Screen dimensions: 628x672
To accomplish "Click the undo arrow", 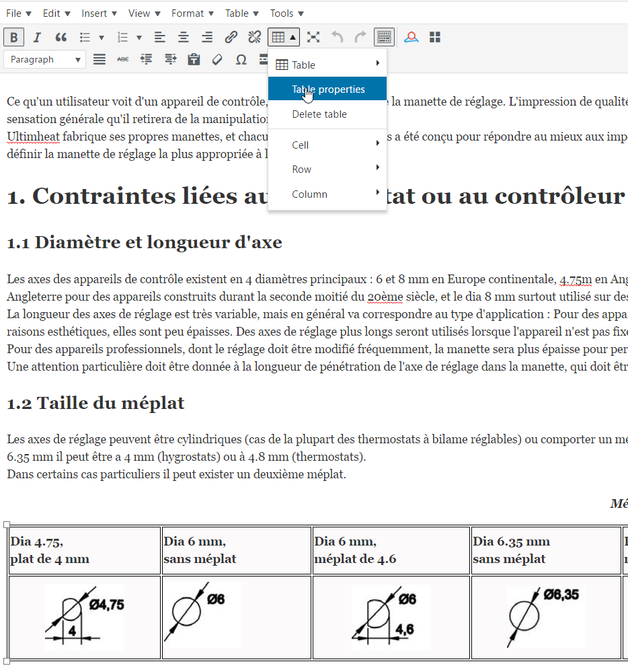I will click(x=337, y=37).
